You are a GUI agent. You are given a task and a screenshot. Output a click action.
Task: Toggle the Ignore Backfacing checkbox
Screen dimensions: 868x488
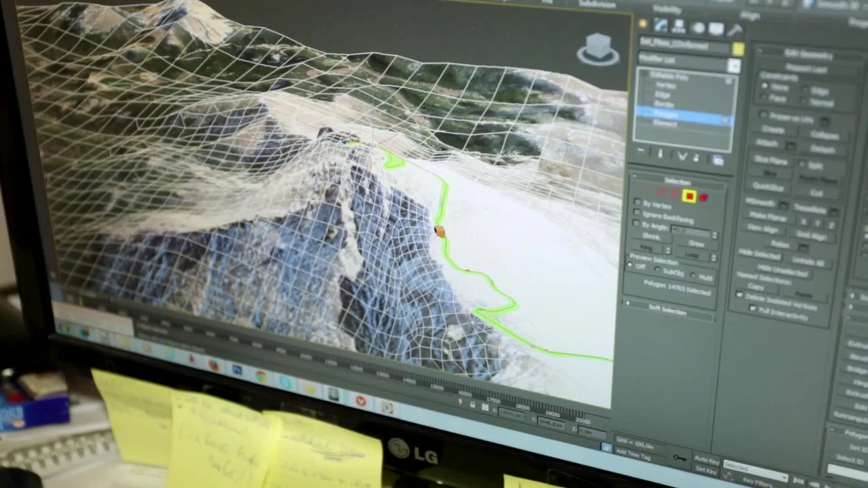[637, 212]
